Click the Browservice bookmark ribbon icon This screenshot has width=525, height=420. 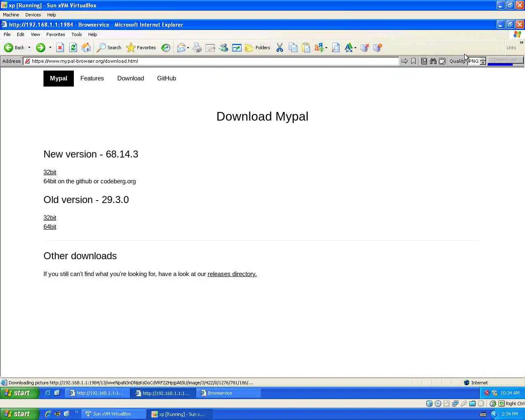[x=413, y=61]
